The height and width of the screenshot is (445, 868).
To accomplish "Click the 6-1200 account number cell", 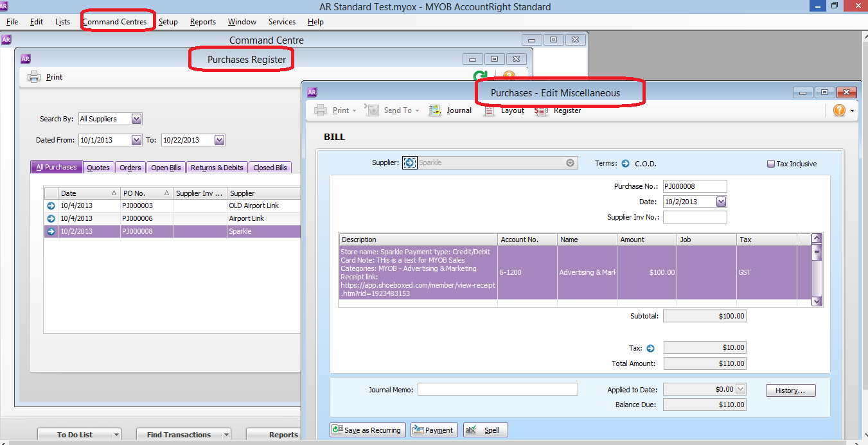I will 527,272.
